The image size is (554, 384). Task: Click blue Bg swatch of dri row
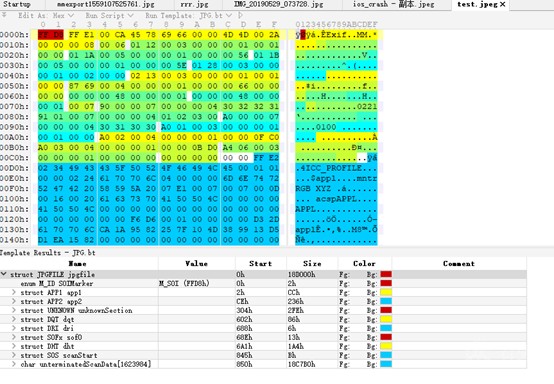pos(386,328)
